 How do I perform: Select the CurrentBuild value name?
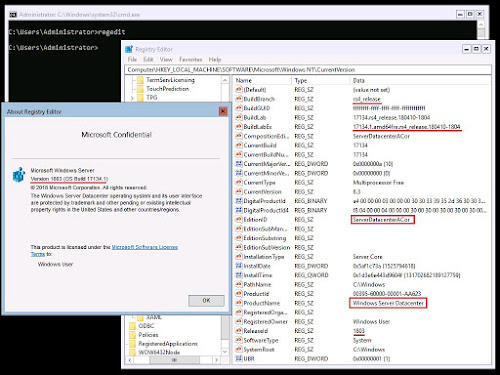[x=260, y=145]
